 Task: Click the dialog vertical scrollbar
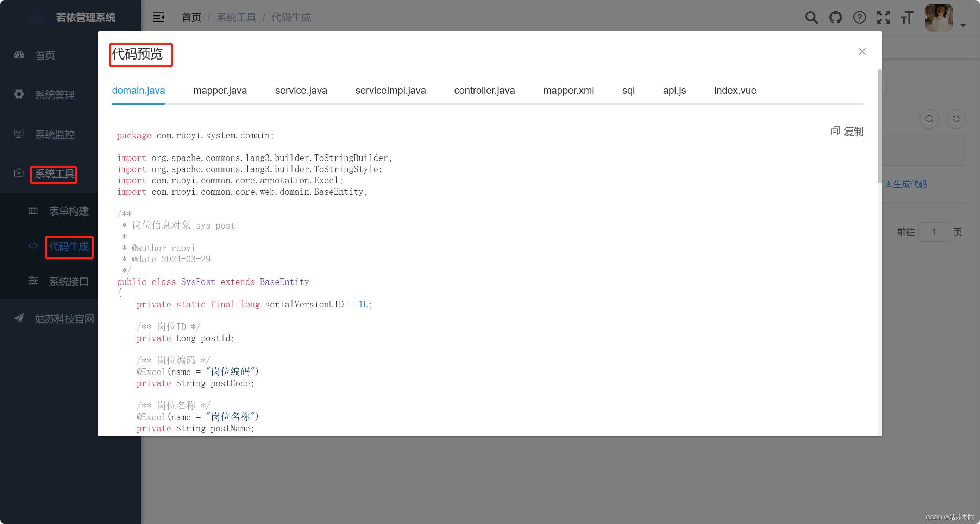click(x=880, y=126)
